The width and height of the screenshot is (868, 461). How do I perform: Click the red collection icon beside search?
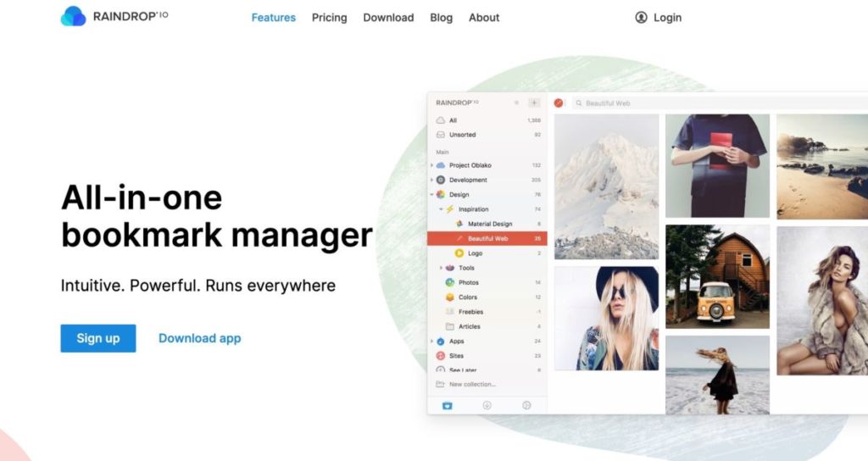coord(559,103)
